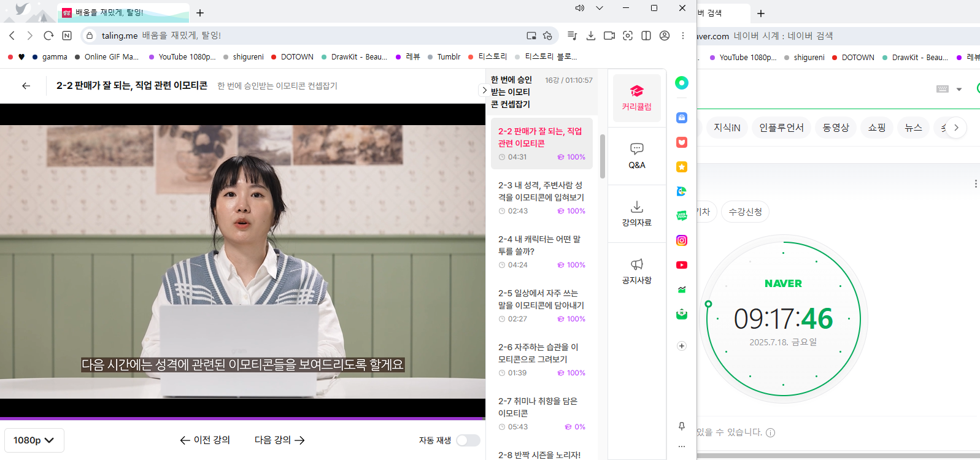The height and width of the screenshot is (460, 980).
Task: Click 쇼핑 chip in Naver window
Action: (x=877, y=128)
